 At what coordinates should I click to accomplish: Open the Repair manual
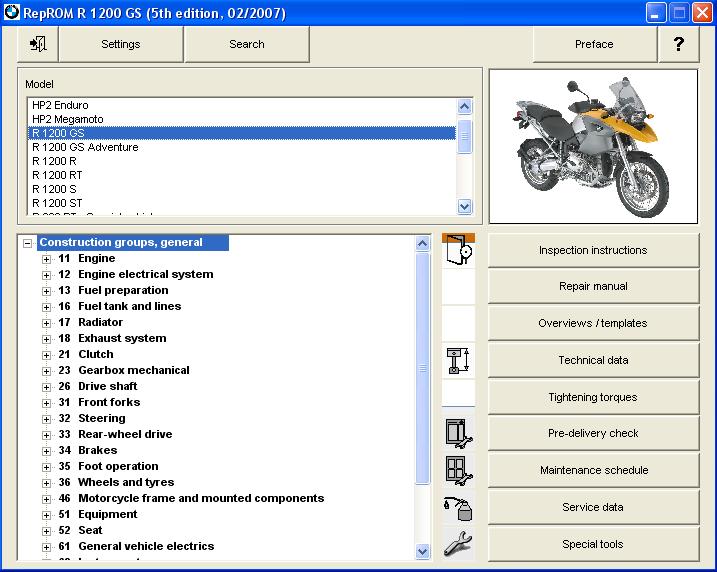pyautogui.click(x=593, y=287)
